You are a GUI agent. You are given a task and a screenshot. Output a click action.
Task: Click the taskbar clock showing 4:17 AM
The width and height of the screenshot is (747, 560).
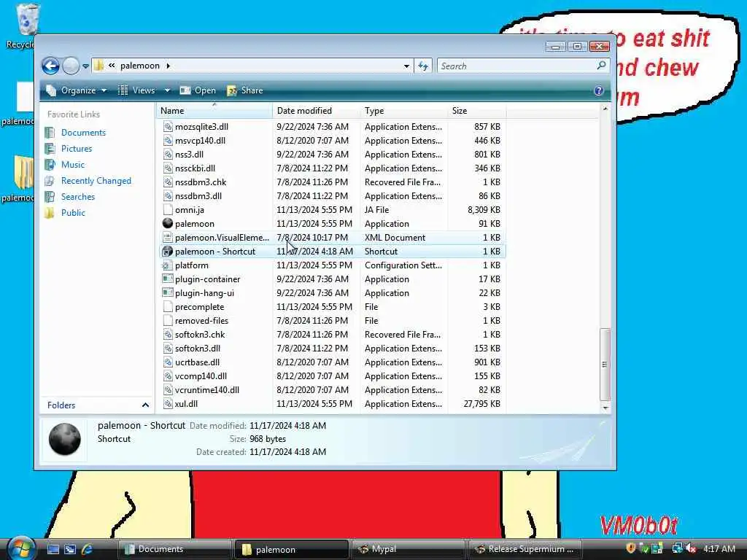[x=719, y=548]
